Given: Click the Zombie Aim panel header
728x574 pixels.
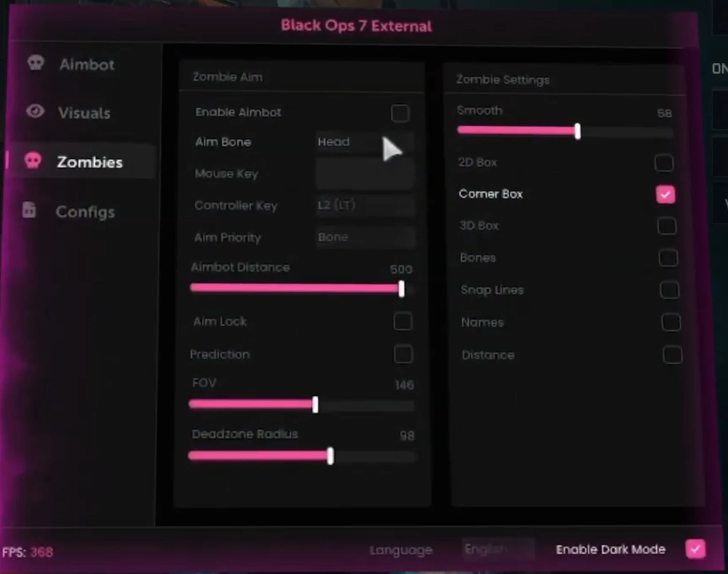Looking at the screenshot, I should (302, 77).
